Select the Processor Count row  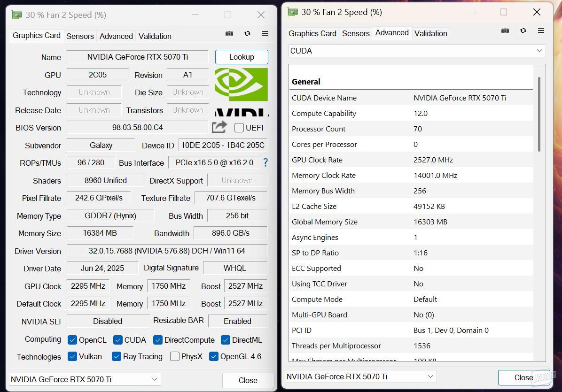411,129
